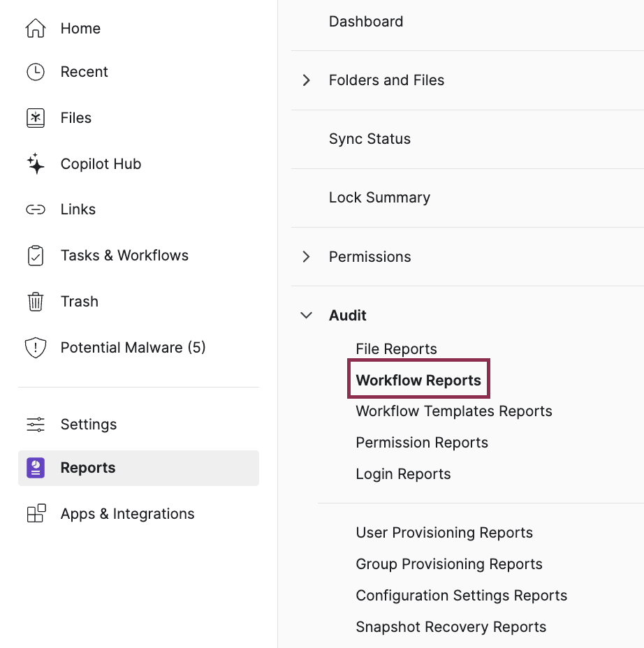Select the Home icon in the sidebar
Viewport: 644px width, 648px height.
36,28
